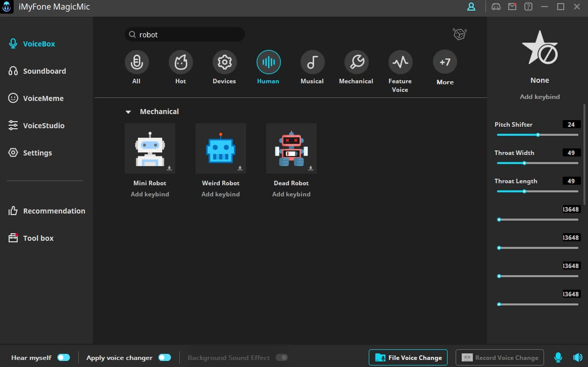Viewport: 588px width, 367px height.
Task: Download the Dead Robot voice
Action: pos(311,168)
